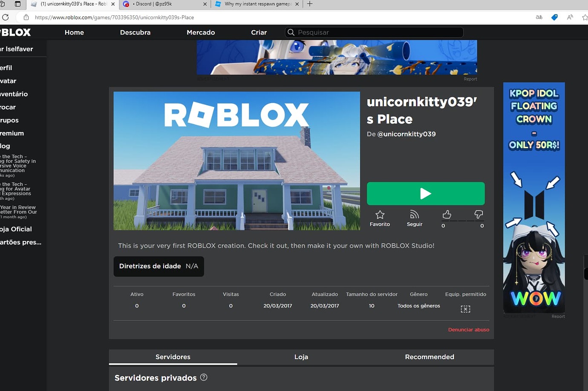This screenshot has width=588, height=391.
Task: Open Grupos in sidebar
Action: pos(9,121)
